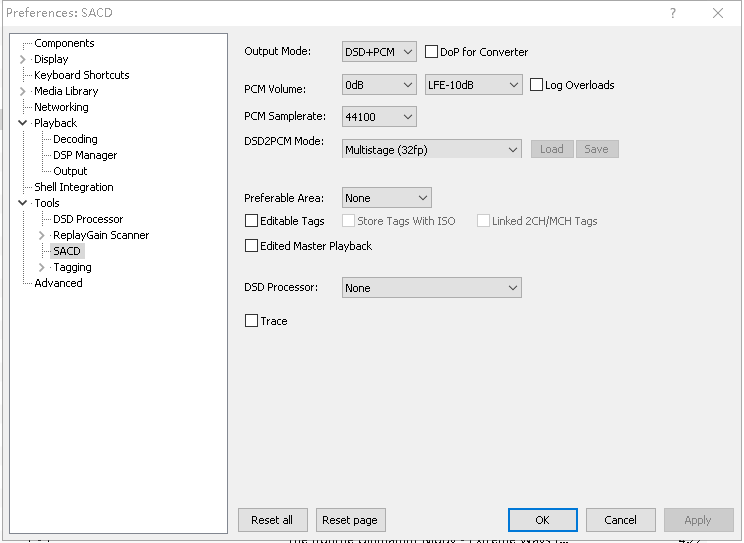Viewport: 744px width, 543px height.
Task: Collapse the Playback tree node
Action: [23, 123]
